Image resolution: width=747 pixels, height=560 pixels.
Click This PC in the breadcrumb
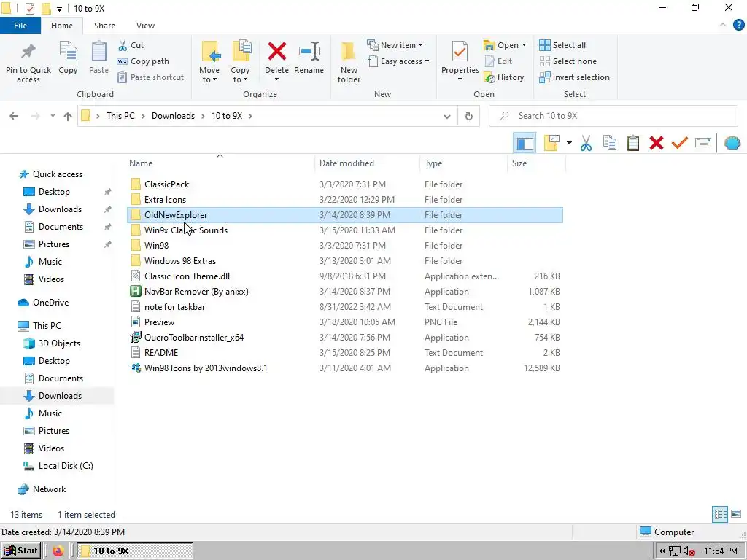click(120, 116)
